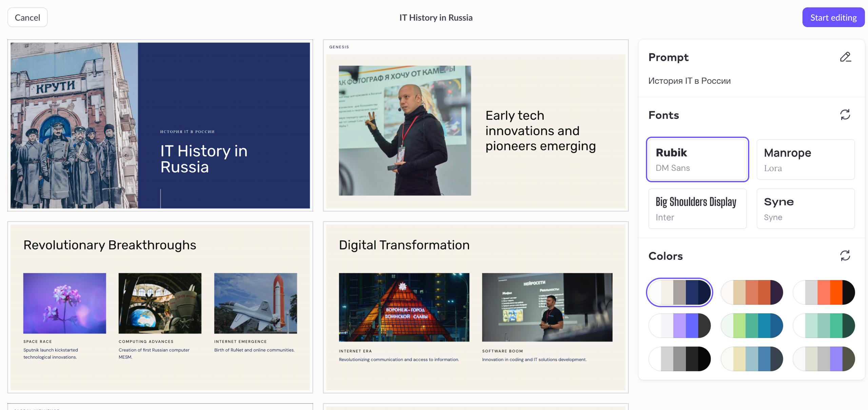Choose the Manrope / Lora font pair
Viewport: 868px width, 410px height.
tap(805, 160)
